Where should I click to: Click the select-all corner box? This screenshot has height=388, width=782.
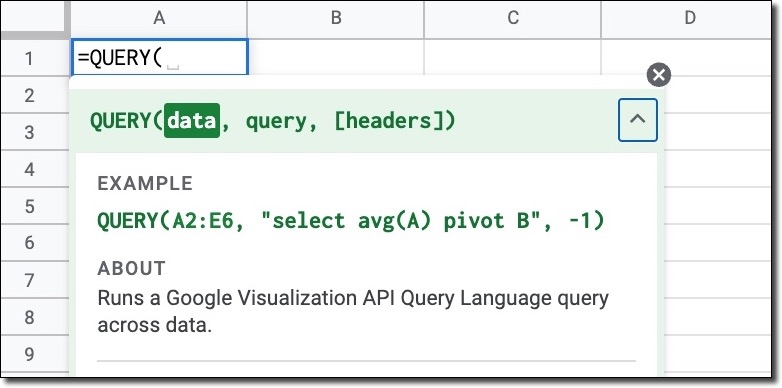pos(35,19)
